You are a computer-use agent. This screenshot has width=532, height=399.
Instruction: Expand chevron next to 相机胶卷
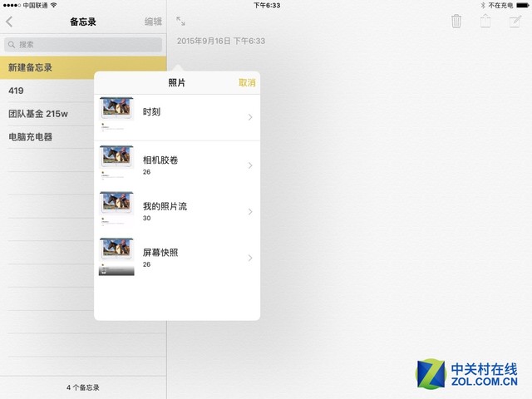click(250, 165)
